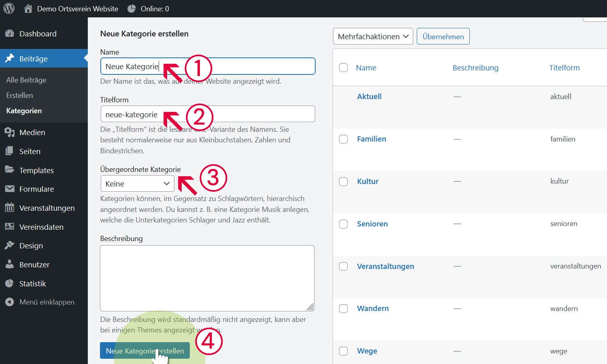Open the Aktuell category link
The height and width of the screenshot is (364, 607).
tap(369, 96)
